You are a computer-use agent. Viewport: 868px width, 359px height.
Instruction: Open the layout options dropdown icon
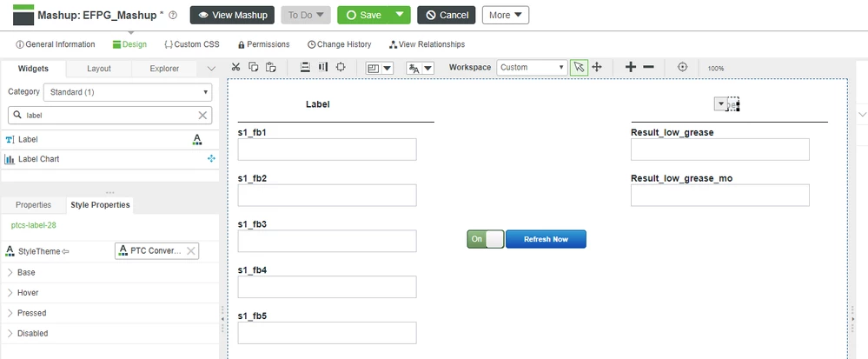pos(379,68)
